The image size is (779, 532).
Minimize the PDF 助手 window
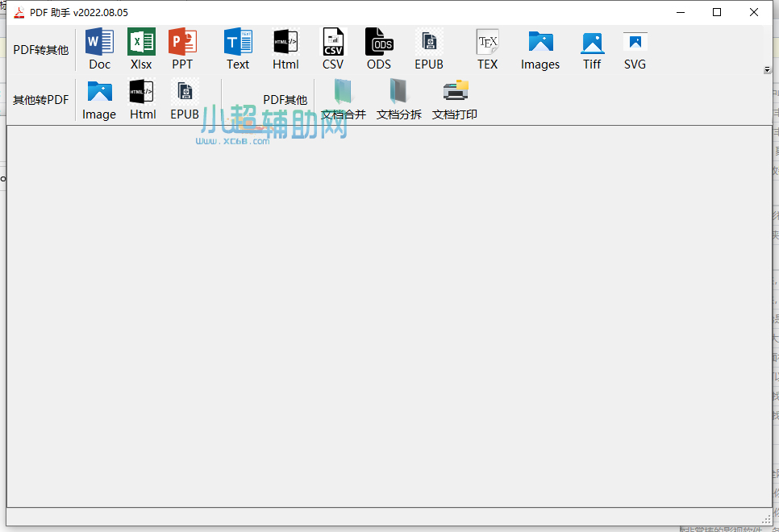(681, 12)
